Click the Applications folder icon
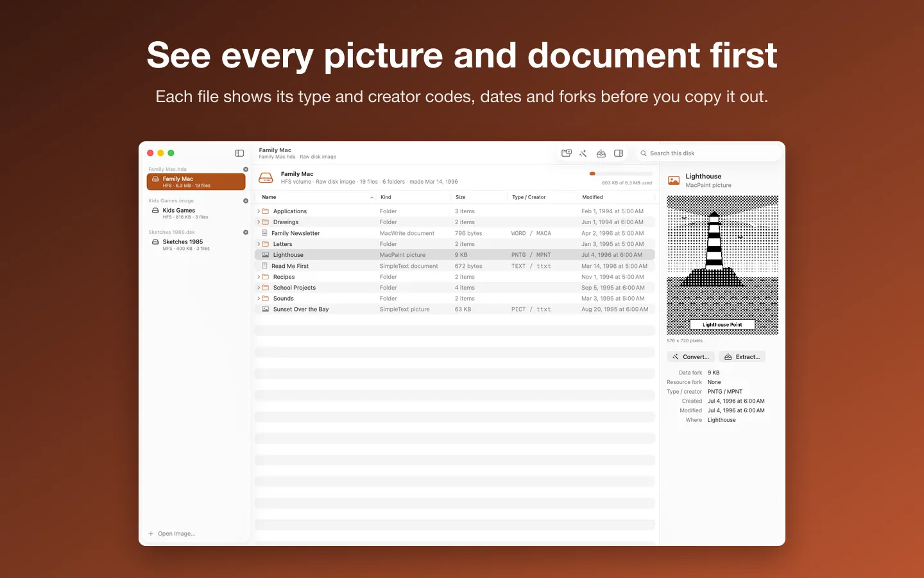Image resolution: width=924 pixels, height=578 pixels. coord(266,211)
